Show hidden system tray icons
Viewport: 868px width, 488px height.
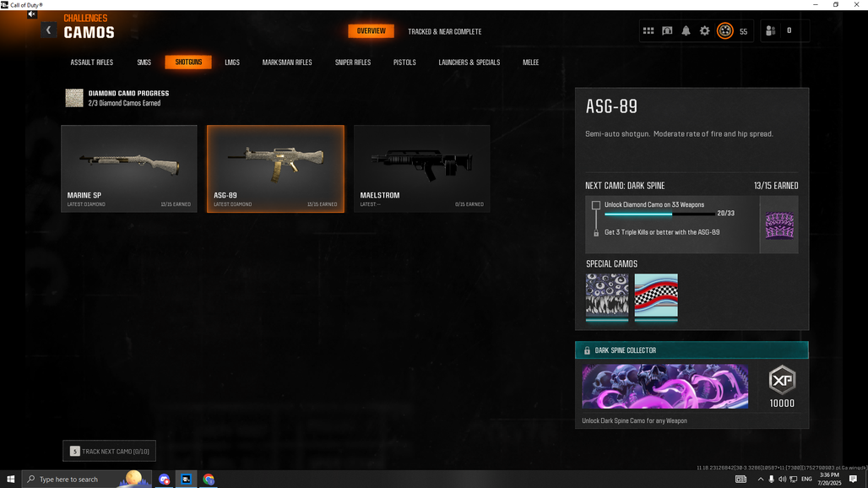[760, 480]
